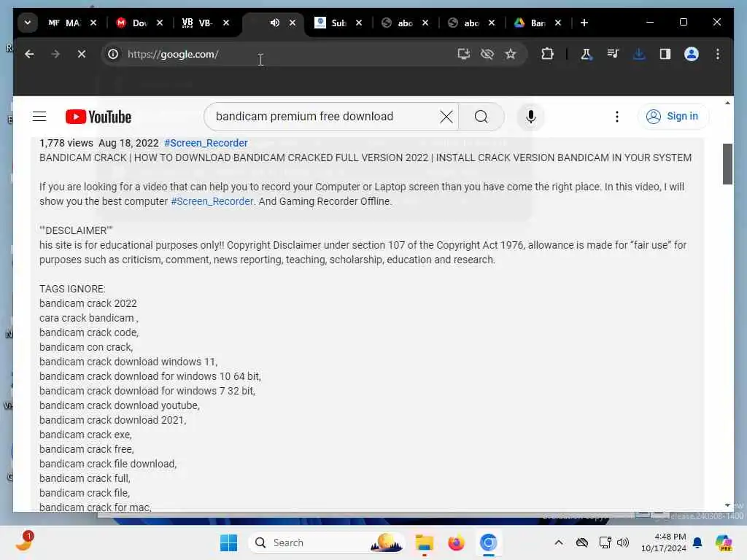
Task: Show browser downloads
Action: [x=639, y=54]
